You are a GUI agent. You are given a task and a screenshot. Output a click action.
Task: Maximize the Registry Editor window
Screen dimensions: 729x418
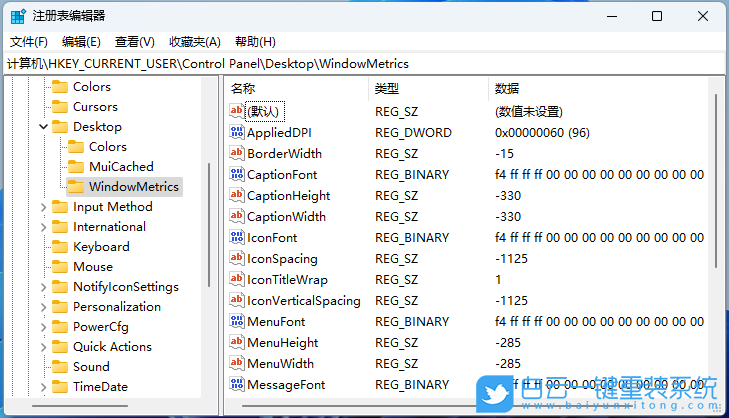click(657, 16)
